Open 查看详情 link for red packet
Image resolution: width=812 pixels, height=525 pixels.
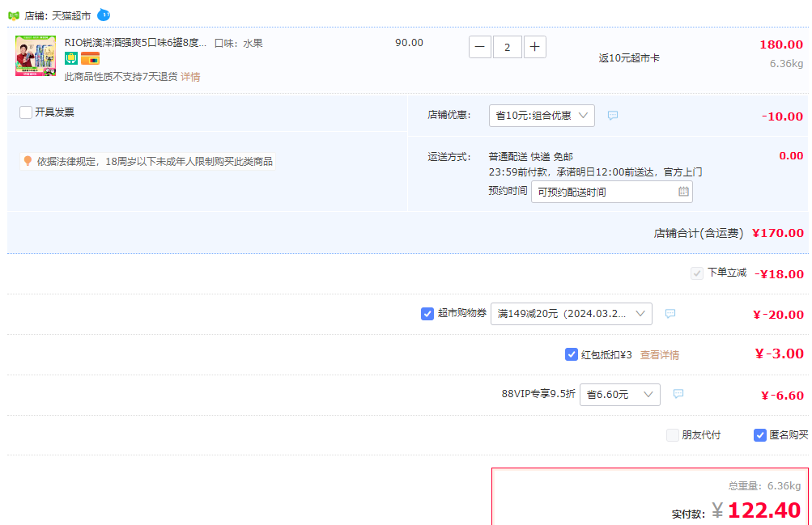tap(659, 355)
